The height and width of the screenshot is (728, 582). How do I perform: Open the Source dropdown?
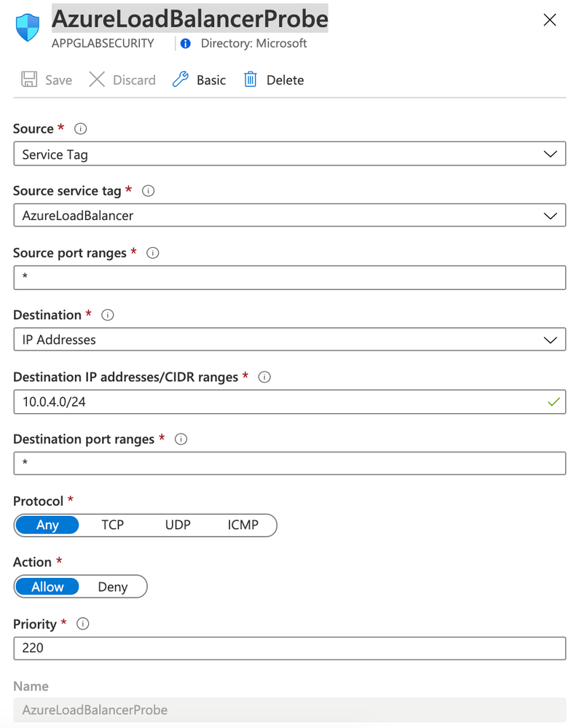[x=289, y=154]
